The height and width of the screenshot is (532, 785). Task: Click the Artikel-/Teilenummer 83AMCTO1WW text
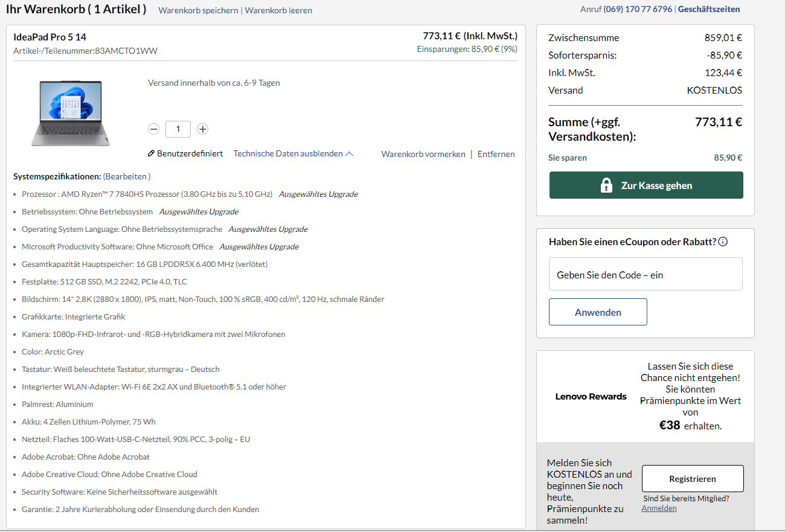tap(85, 51)
